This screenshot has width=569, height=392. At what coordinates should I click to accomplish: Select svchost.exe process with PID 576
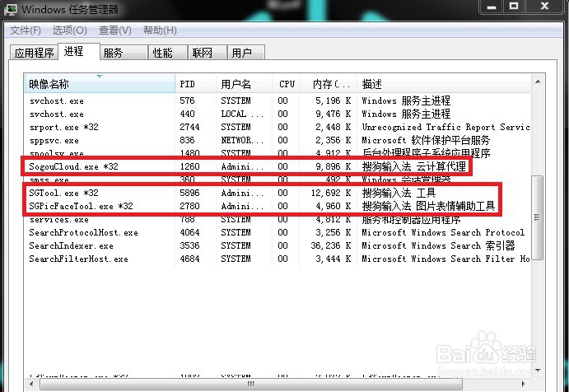[x=278, y=100]
